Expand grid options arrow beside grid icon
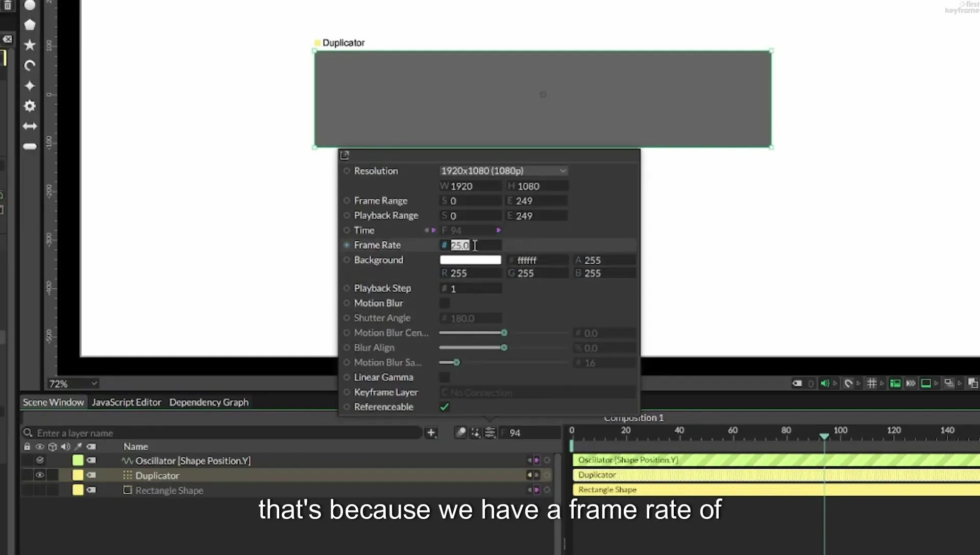 click(x=882, y=384)
